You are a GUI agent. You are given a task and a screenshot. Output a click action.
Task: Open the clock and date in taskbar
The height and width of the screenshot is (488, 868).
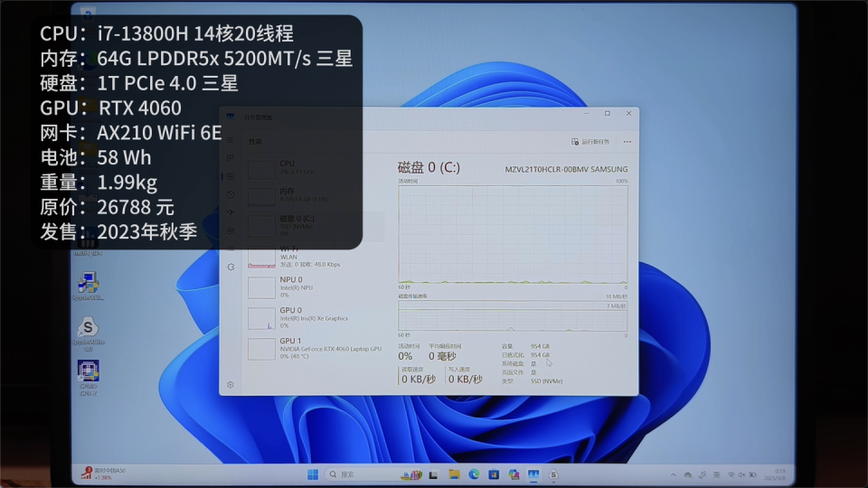(x=775, y=474)
